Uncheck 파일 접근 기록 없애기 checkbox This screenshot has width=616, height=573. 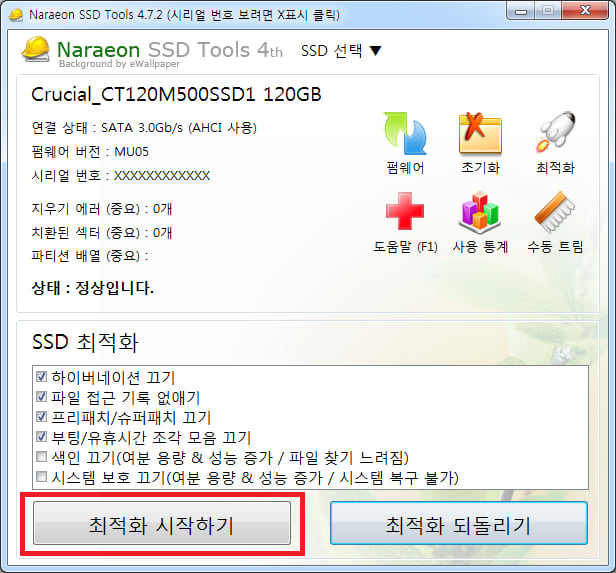pyautogui.click(x=41, y=396)
